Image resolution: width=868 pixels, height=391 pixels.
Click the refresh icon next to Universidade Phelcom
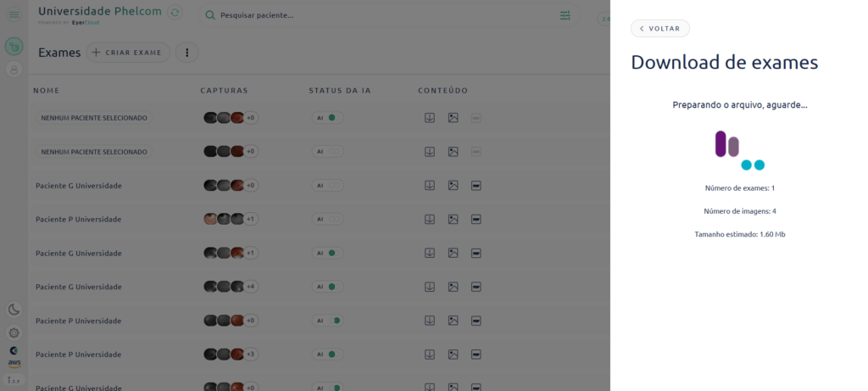tap(175, 13)
